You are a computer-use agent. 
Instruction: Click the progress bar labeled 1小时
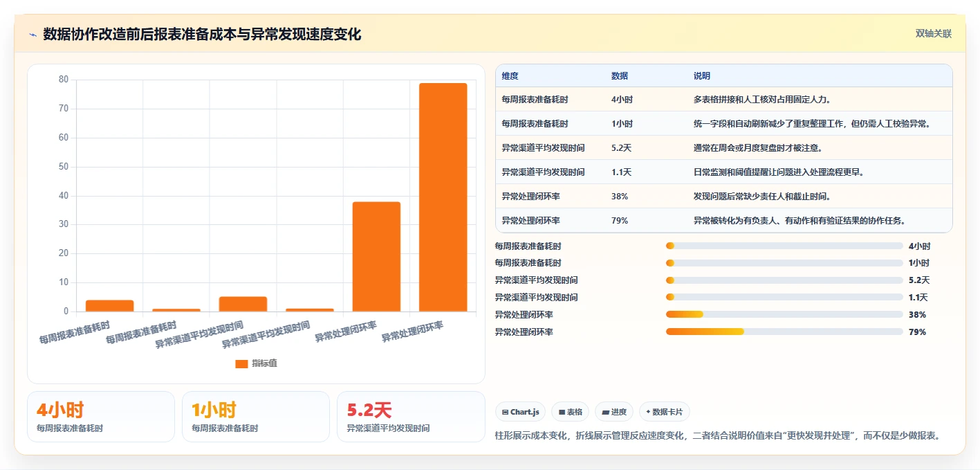point(784,263)
